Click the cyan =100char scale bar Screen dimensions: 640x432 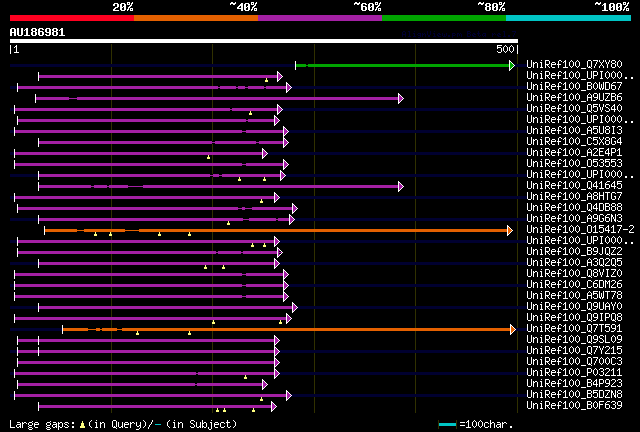point(447,425)
